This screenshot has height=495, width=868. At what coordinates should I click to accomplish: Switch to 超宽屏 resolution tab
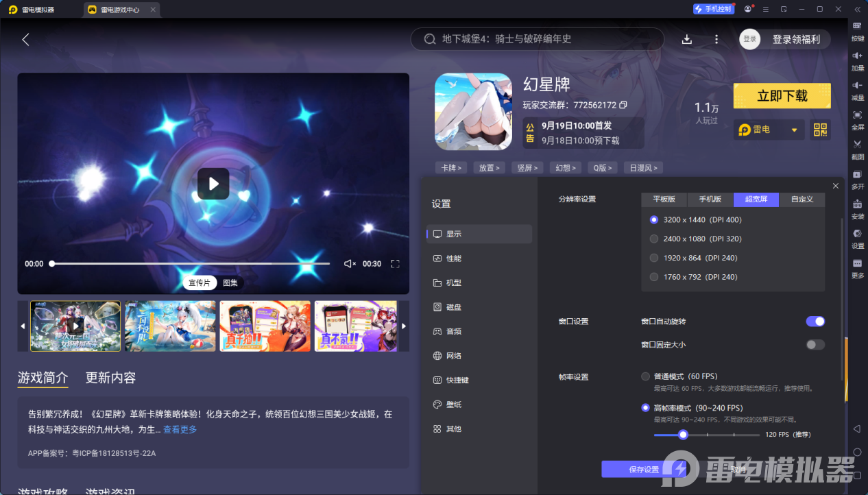756,200
